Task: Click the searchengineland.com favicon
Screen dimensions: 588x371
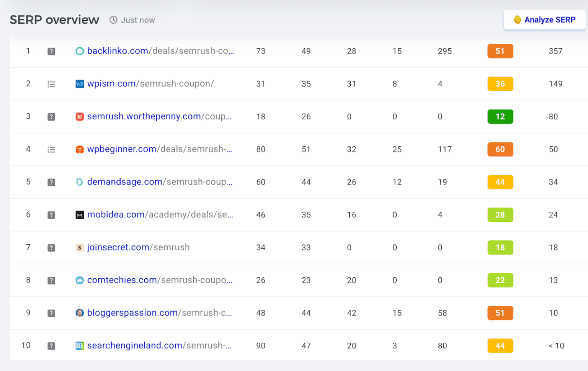Action: (80, 346)
